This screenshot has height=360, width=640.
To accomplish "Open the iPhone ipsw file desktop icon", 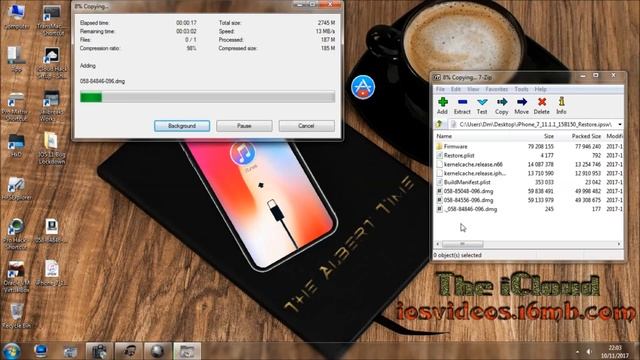I will pos(51,273).
